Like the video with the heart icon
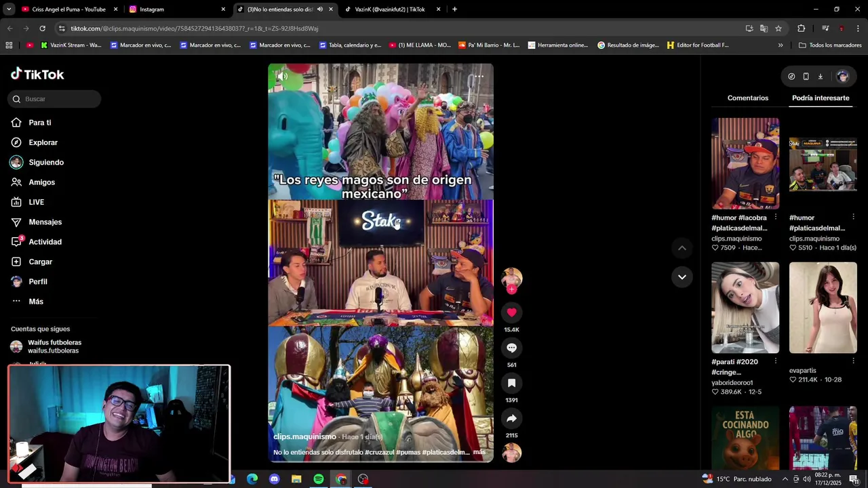 tap(511, 312)
